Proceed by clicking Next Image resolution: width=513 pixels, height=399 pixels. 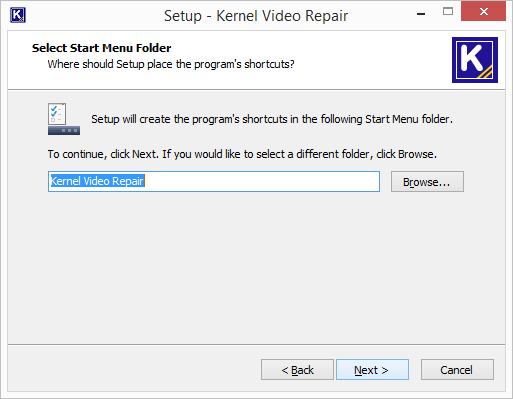coord(372,370)
